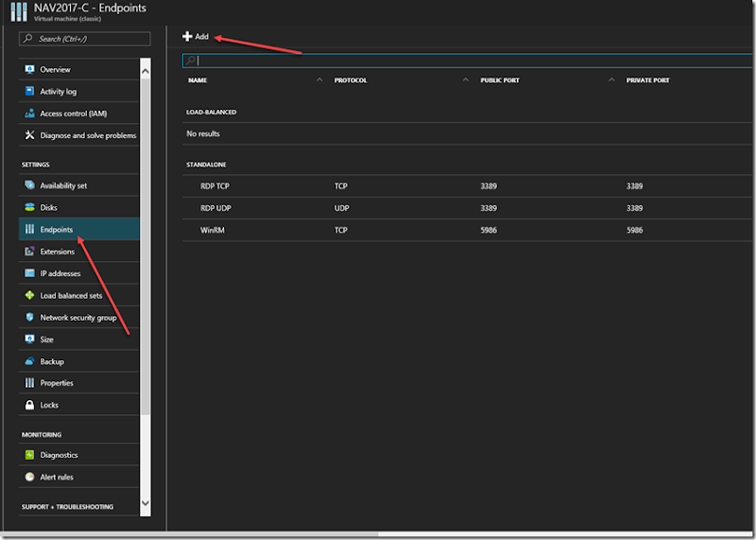Screen dimensions: 756x540
Task: Open the Extensions settings
Action: [x=79, y=252]
